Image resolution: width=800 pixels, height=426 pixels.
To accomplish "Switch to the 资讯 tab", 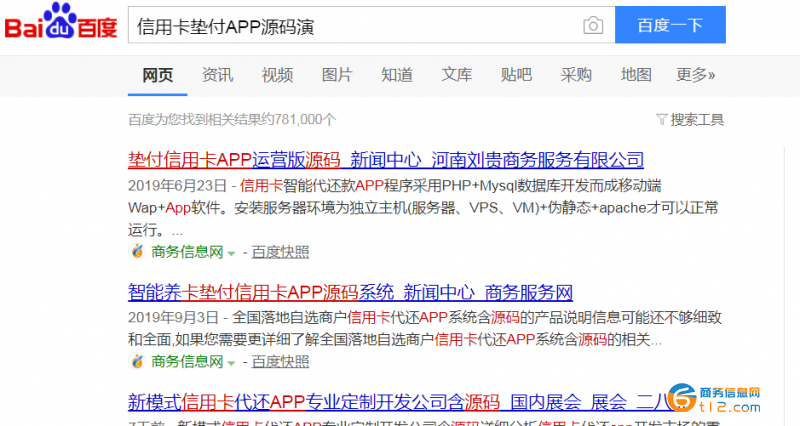I will coord(217,76).
